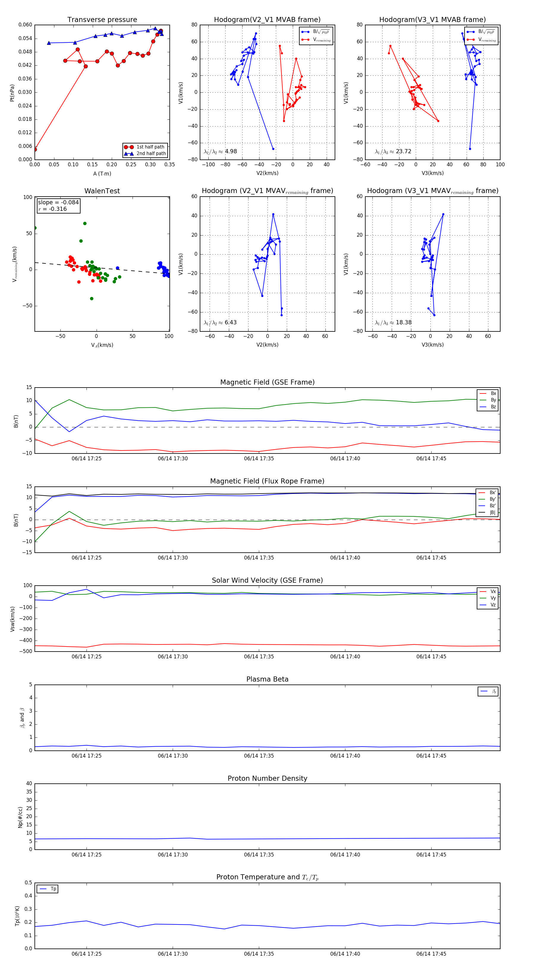The image size is (535, 980).
Task: Click the 'By' entry in GSE magnetic legend
Action: pos(488,400)
